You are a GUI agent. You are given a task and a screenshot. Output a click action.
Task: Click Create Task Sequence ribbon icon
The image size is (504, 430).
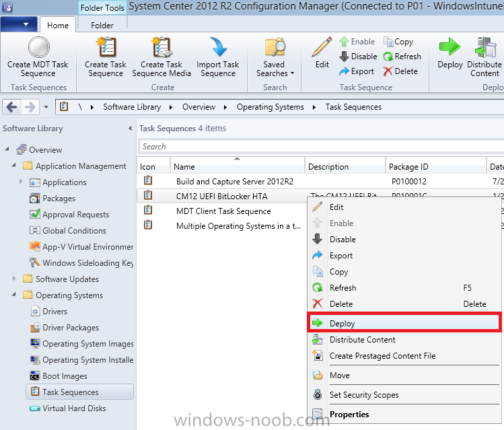click(x=106, y=47)
